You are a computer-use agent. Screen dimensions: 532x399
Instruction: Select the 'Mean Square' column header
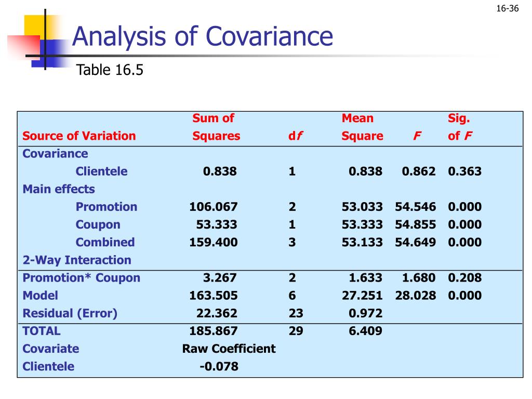pos(362,127)
